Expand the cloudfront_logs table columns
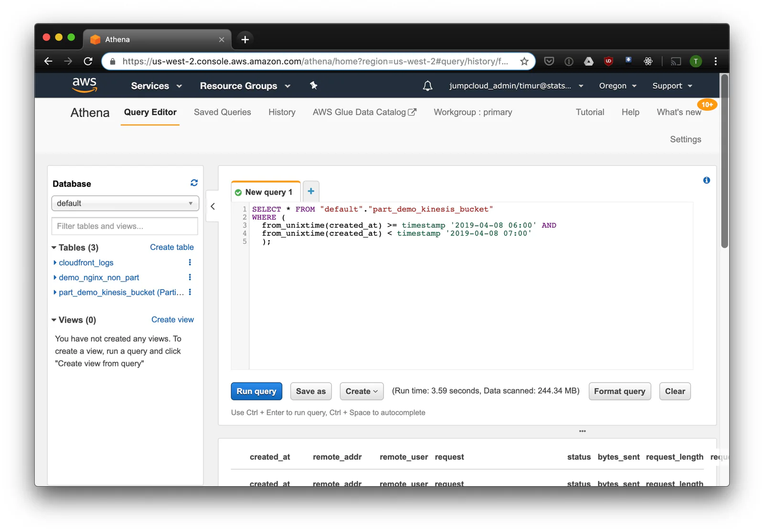 point(55,262)
